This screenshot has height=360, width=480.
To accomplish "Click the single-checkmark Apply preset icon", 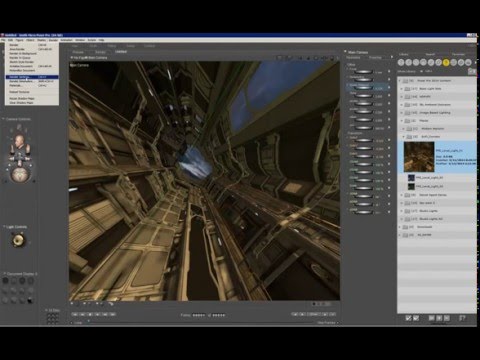I will coord(408,318).
